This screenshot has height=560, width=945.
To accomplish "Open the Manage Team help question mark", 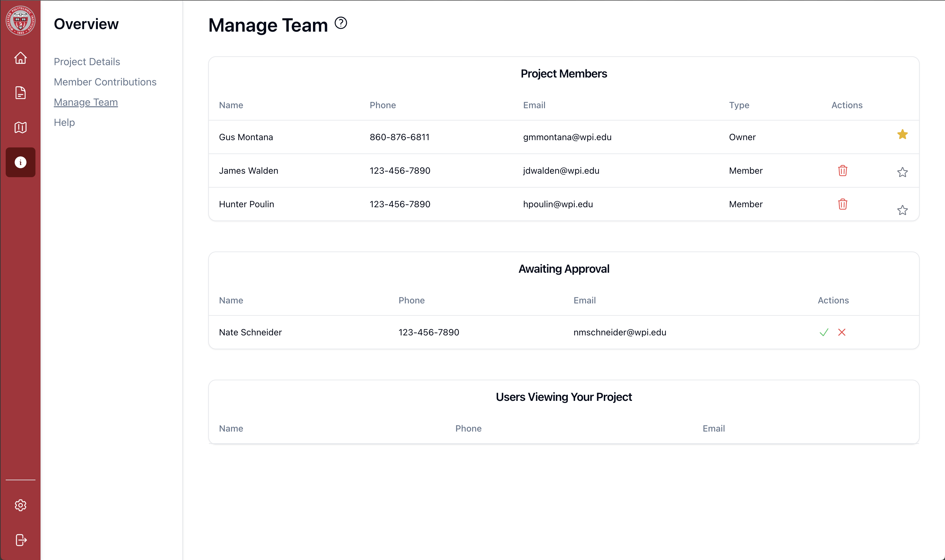I will pos(341,23).
